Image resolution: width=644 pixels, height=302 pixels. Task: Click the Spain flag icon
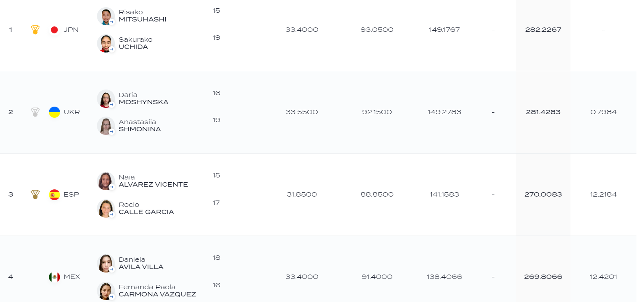[x=54, y=195]
